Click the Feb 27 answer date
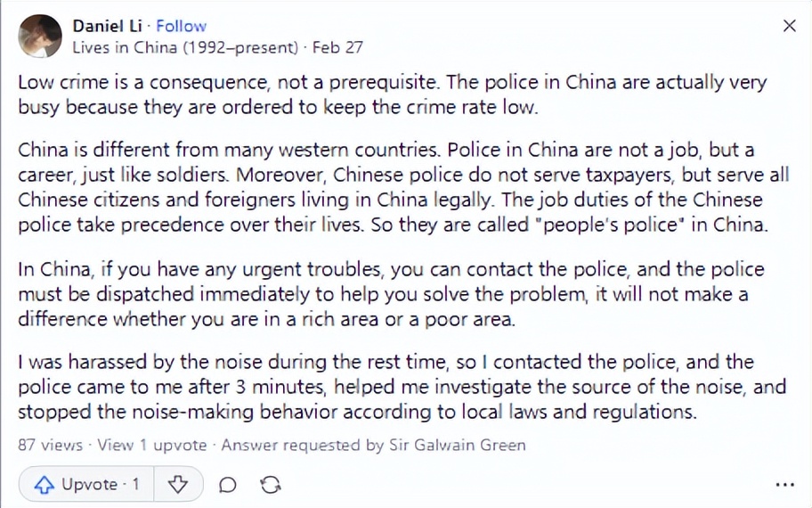The width and height of the screenshot is (812, 508). (x=337, y=47)
